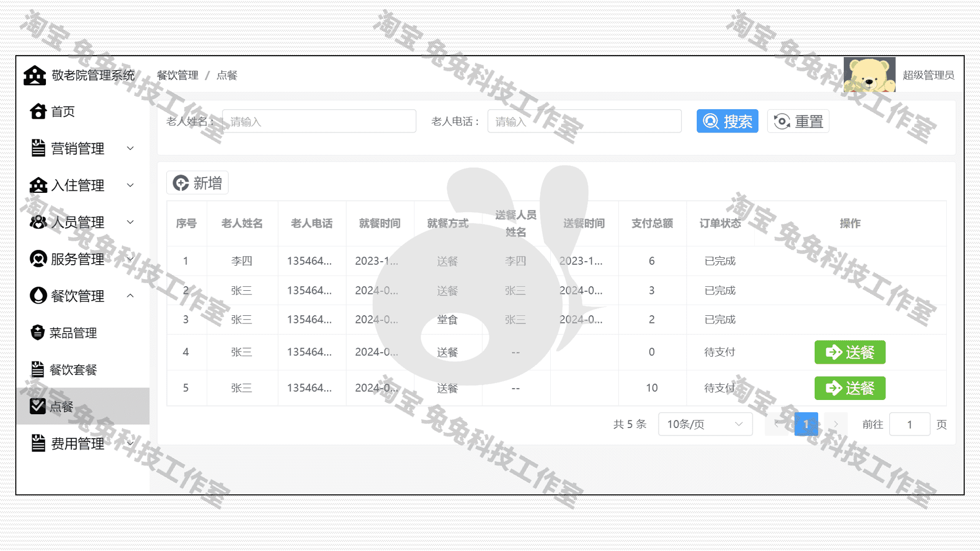Click the 点餐 breadcrumb item

click(x=227, y=76)
